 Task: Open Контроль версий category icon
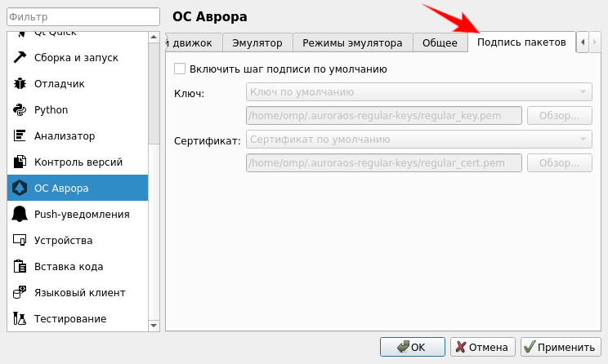pos(20,162)
